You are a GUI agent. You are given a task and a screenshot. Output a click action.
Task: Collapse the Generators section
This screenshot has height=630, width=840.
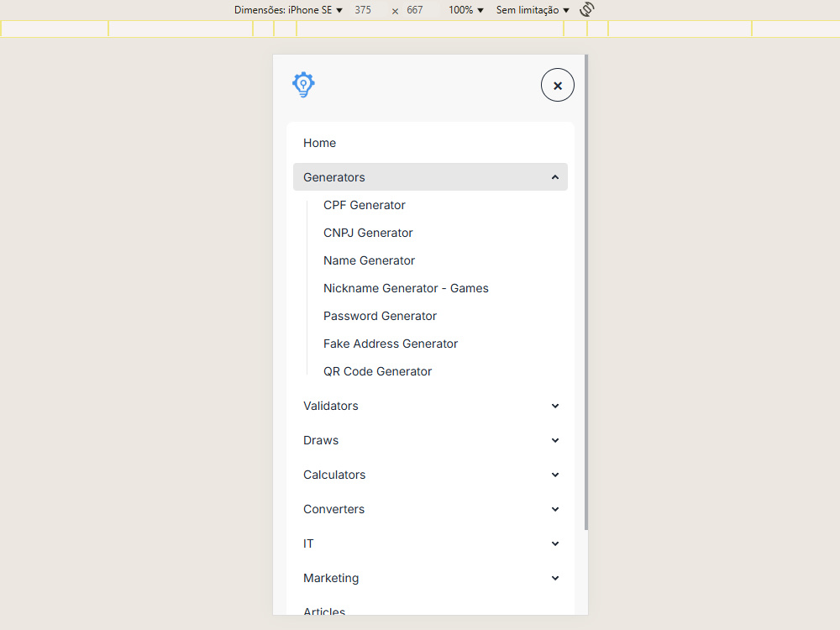click(x=430, y=176)
